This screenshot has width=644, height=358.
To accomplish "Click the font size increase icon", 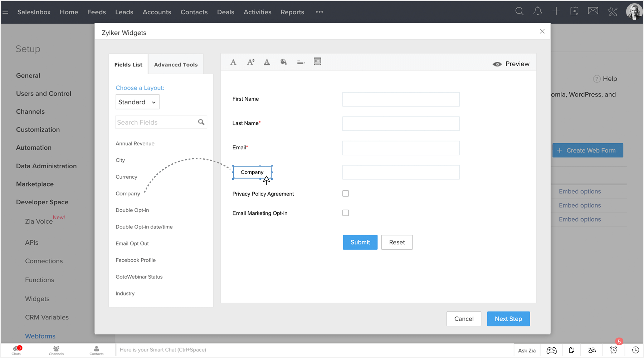I will (250, 62).
